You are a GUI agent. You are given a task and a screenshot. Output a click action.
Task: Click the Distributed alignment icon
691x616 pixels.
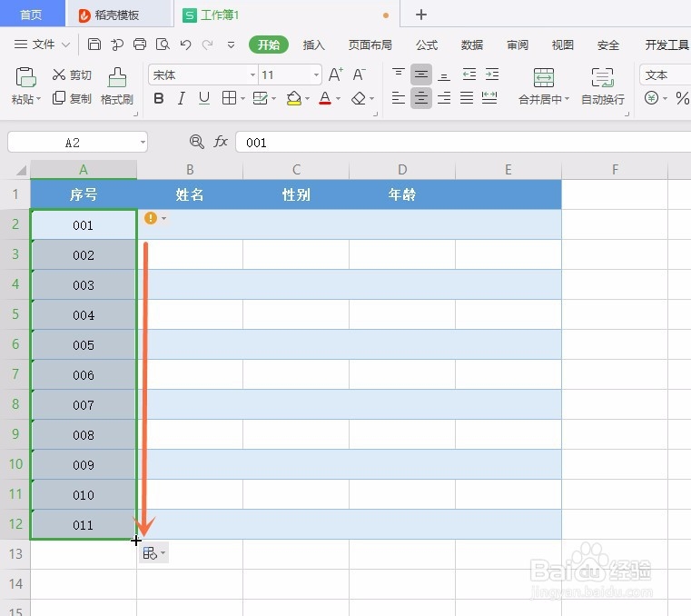point(489,98)
